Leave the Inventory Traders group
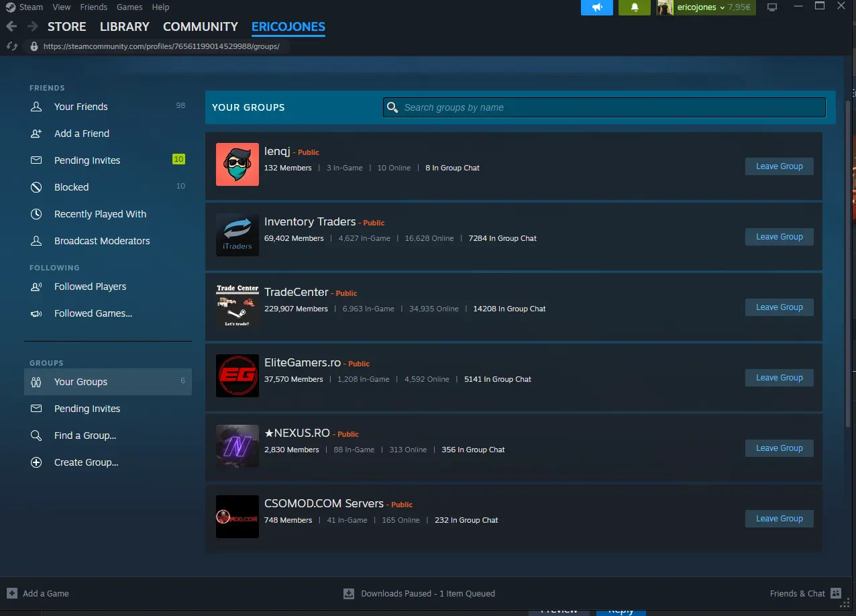856x616 pixels. pyautogui.click(x=780, y=237)
